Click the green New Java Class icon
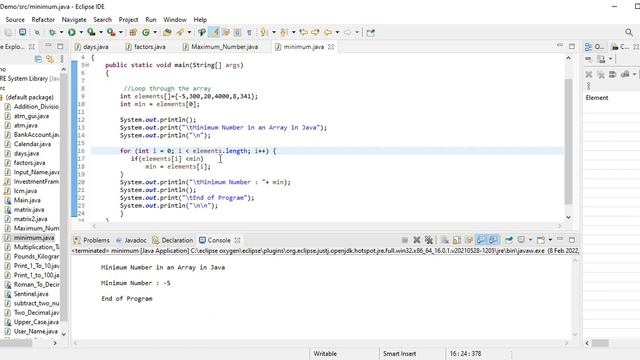Screen dimensions: 640x360 tap(146, 32)
